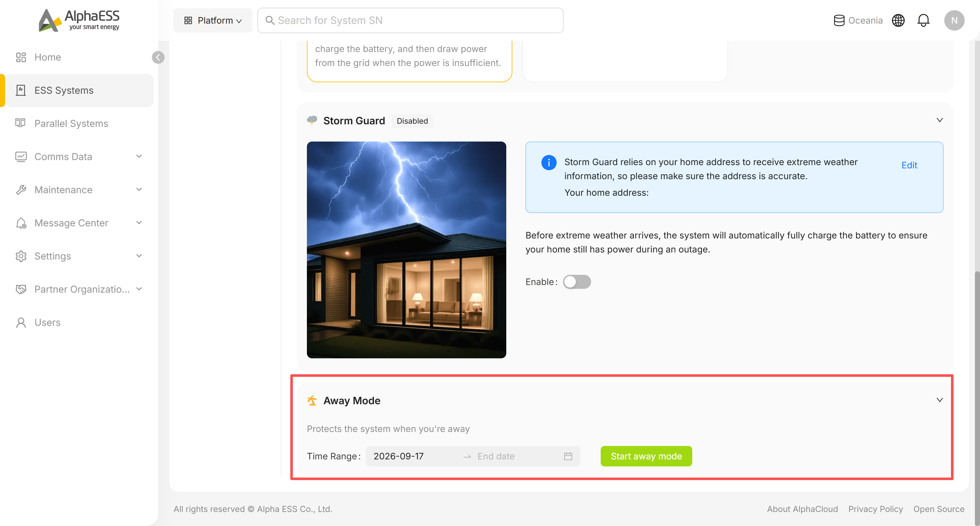Viewport: 980px width, 526px height.
Task: Open notifications bell icon
Action: [x=923, y=20]
